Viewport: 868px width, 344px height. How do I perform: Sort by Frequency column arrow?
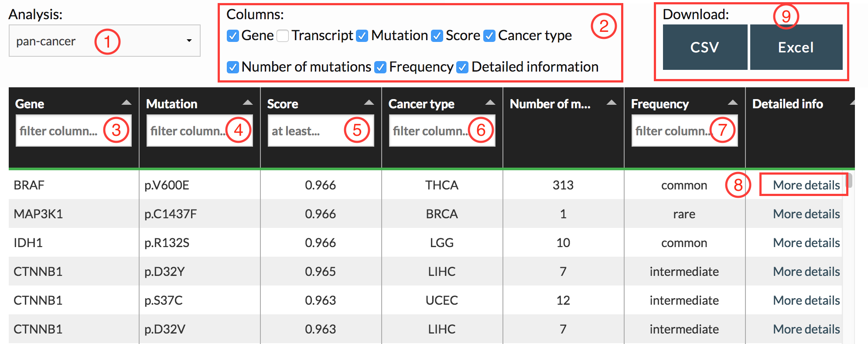tap(733, 103)
